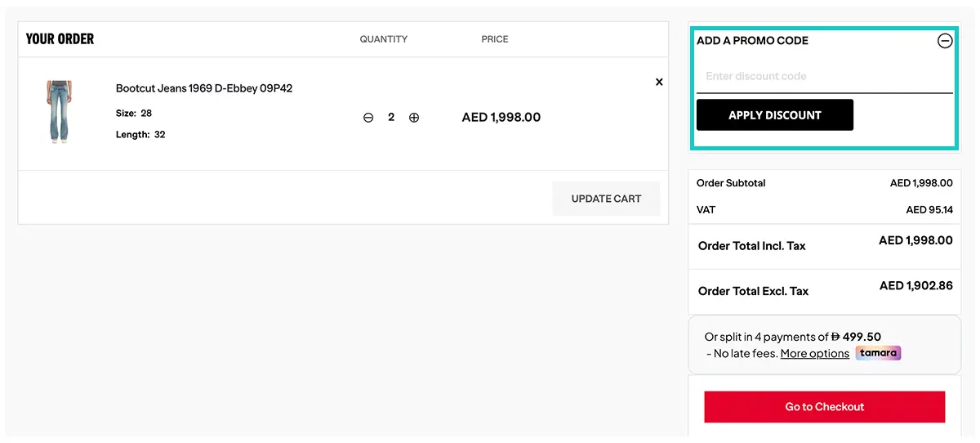Click the Tamara logo badge
Screen dimensions: 980x443
tap(878, 353)
